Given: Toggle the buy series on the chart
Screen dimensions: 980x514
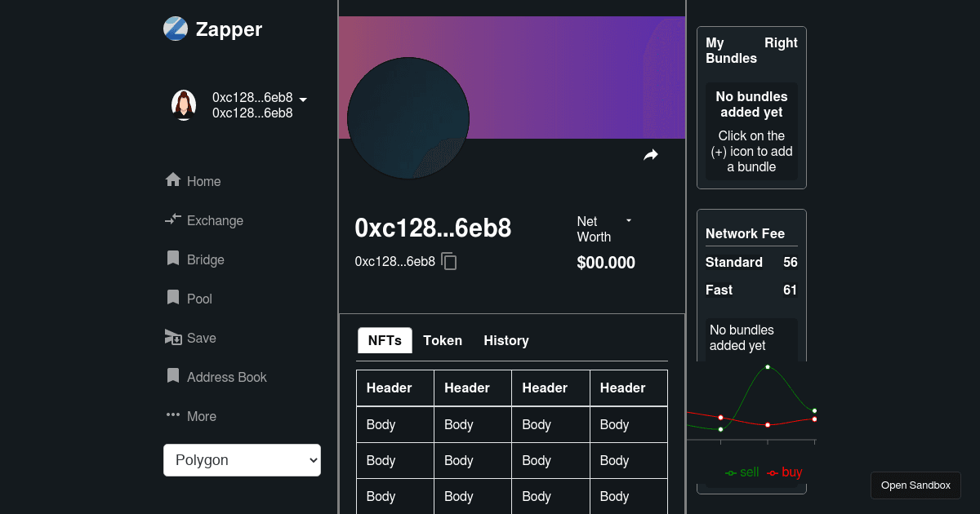Looking at the screenshot, I should pyautogui.click(x=784, y=472).
